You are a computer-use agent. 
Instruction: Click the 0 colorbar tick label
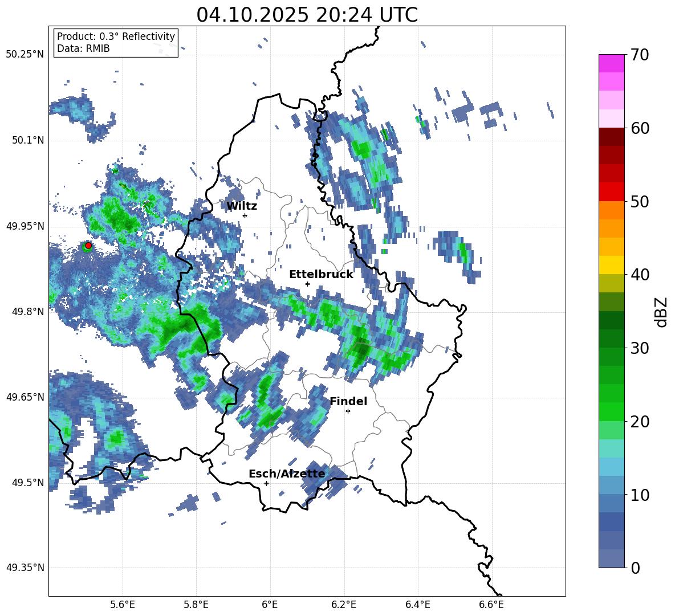click(635, 568)
